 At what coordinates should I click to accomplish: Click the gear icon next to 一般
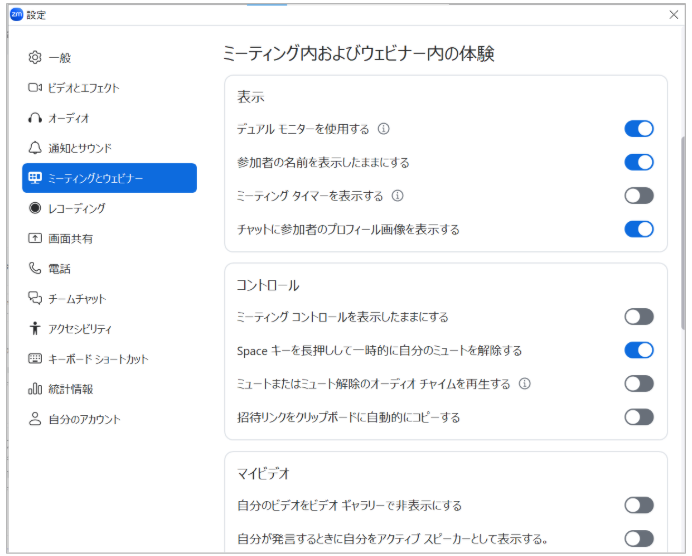point(35,57)
